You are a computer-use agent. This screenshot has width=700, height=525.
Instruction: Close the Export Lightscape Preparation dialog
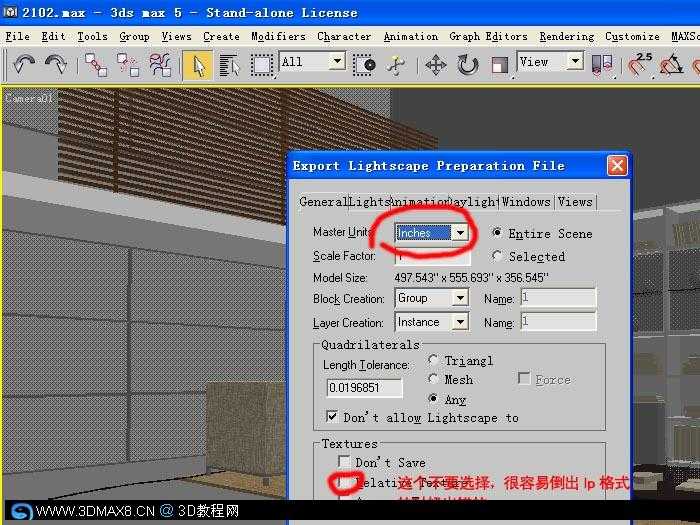pos(617,166)
